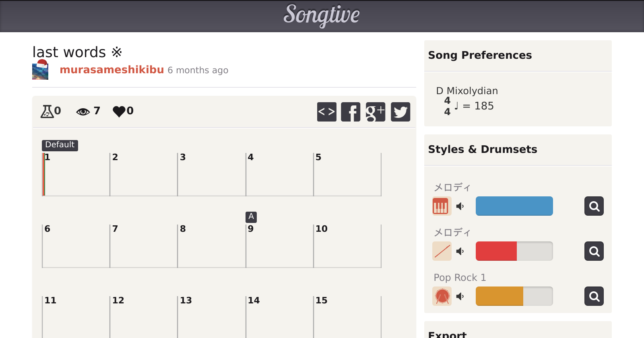Share the song on Google Plus

pyautogui.click(x=375, y=112)
